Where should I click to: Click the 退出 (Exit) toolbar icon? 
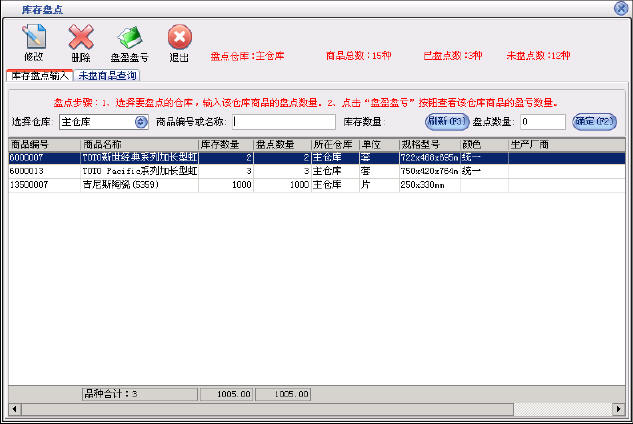180,40
